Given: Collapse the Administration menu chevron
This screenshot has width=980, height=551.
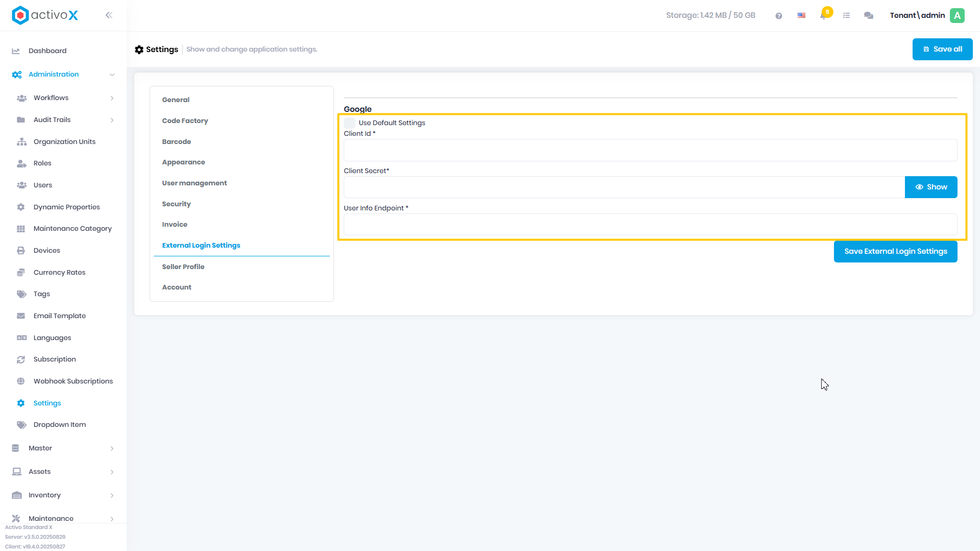Looking at the screenshot, I should 112,75.
